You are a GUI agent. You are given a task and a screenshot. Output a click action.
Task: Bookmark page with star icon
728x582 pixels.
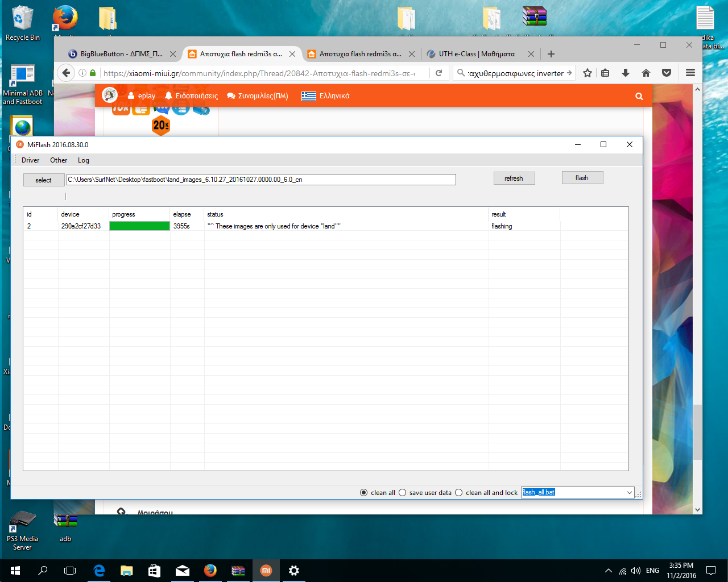click(x=588, y=73)
